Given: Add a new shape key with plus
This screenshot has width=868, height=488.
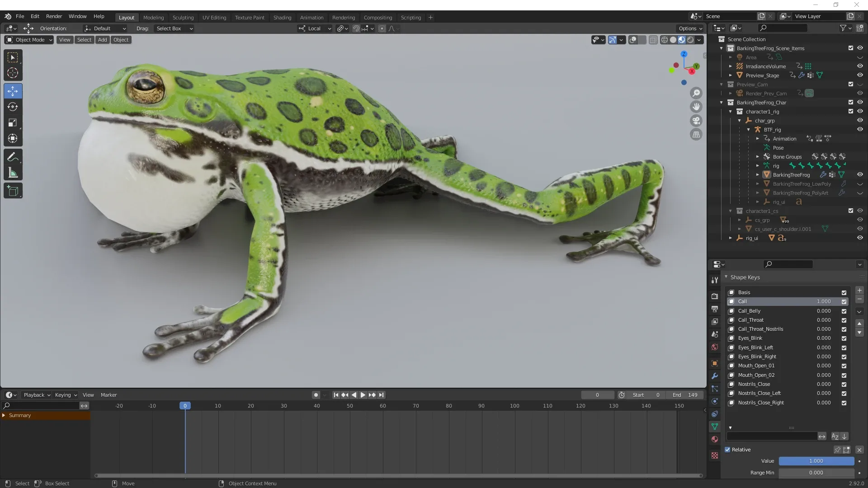Looking at the screenshot, I should [x=859, y=291].
